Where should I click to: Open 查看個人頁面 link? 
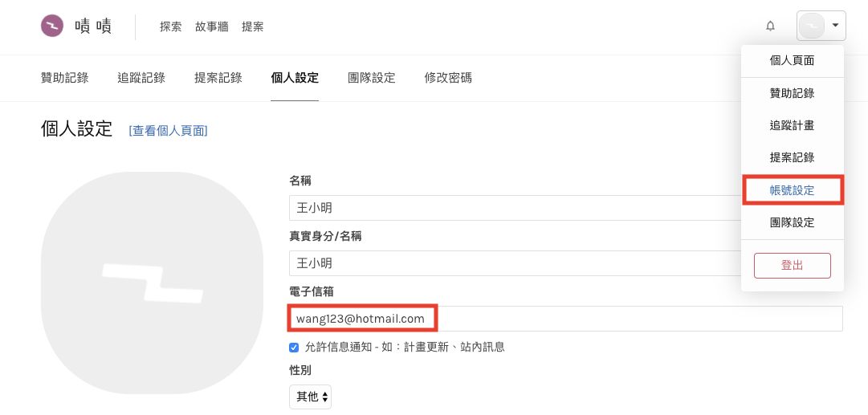pyautogui.click(x=169, y=131)
